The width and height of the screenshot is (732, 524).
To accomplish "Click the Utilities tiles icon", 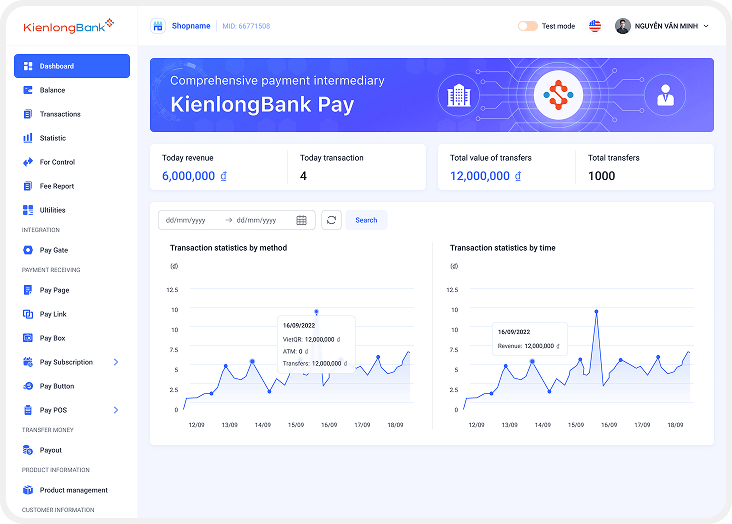I will click(x=28, y=210).
